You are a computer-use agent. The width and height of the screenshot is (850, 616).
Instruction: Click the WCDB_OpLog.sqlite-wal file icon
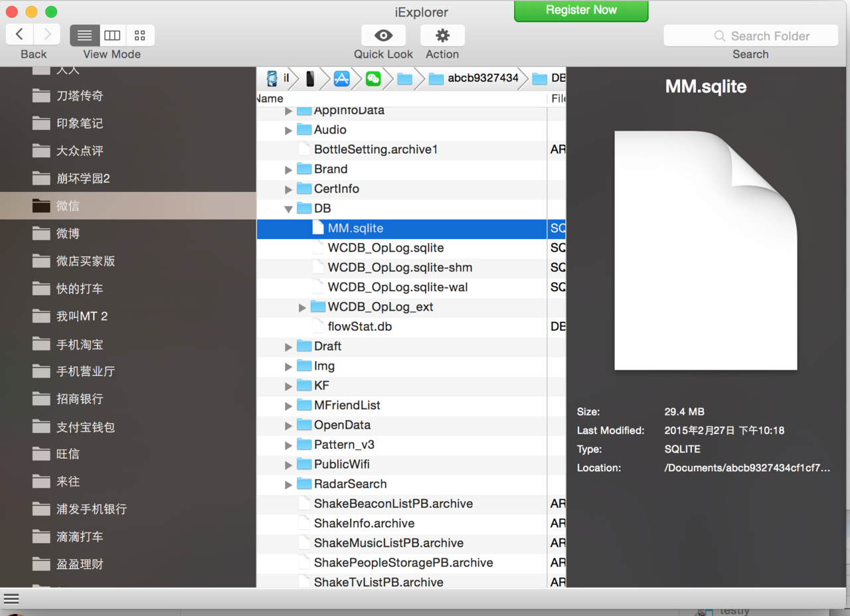tap(317, 287)
